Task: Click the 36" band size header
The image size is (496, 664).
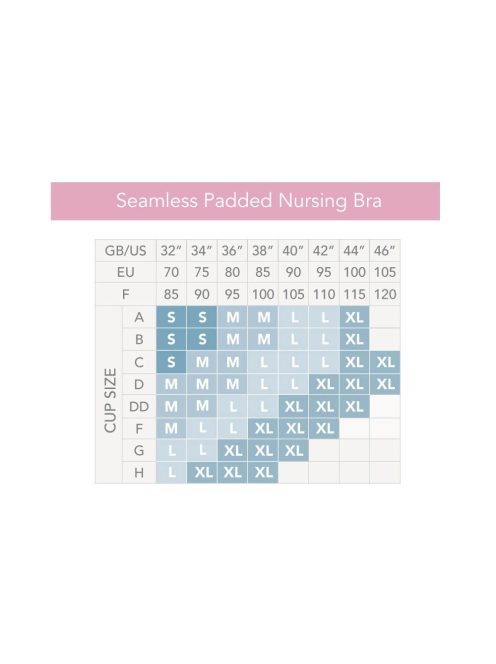Action: tap(232, 251)
